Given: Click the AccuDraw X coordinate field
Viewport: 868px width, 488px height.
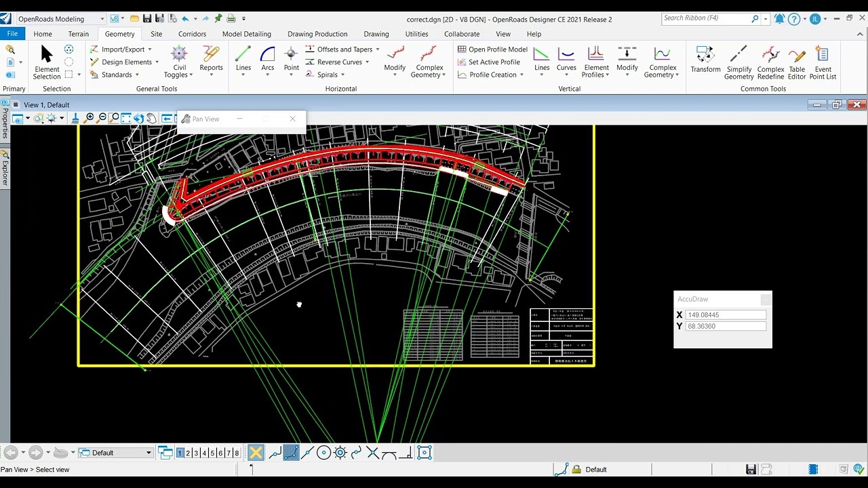Looking at the screenshot, I should click(725, 315).
